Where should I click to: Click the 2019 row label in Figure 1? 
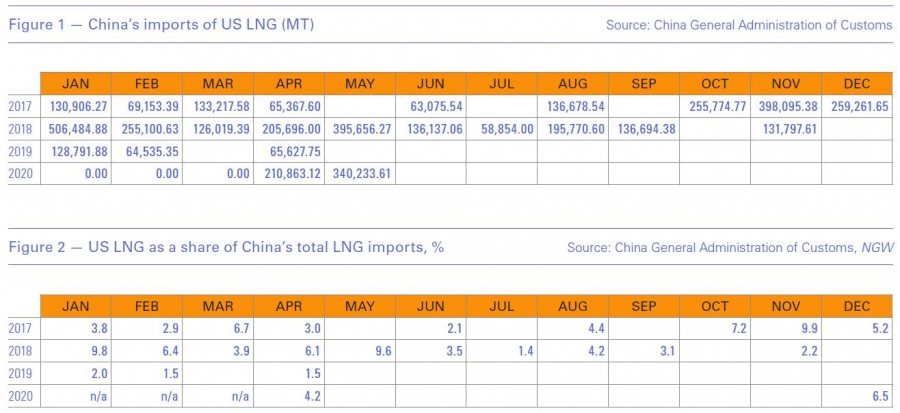coord(20,151)
